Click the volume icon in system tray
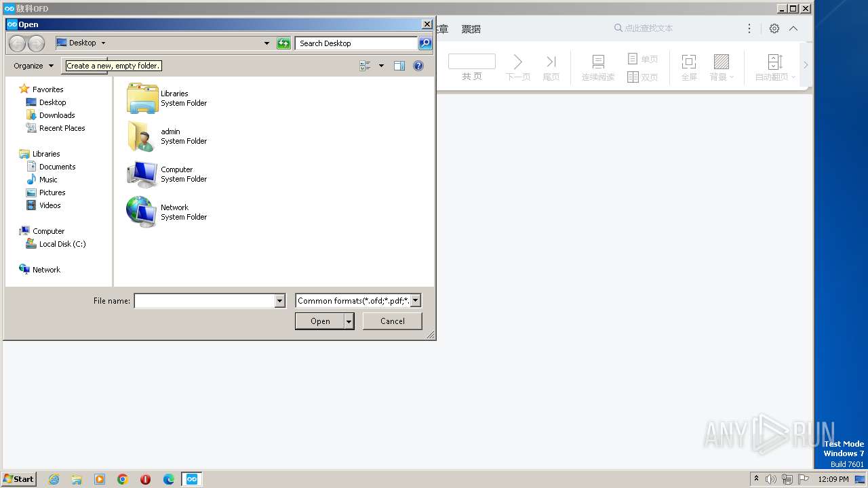The width and height of the screenshot is (868, 488). 771,479
